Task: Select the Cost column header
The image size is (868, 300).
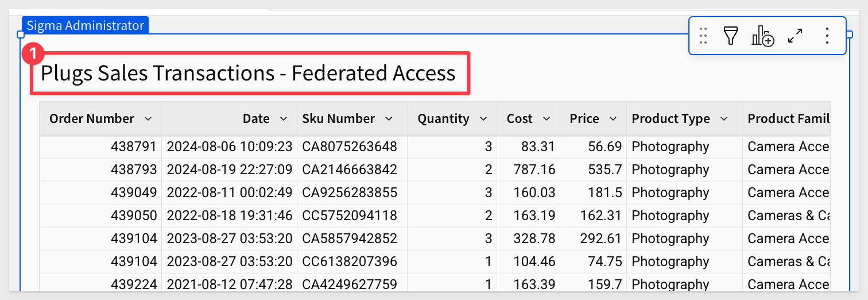Action: coord(529,119)
